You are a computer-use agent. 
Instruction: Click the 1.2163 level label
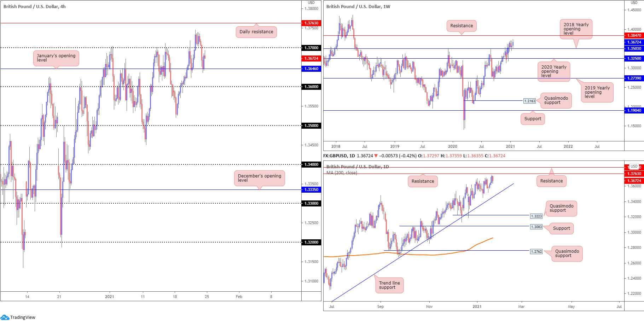coord(529,101)
